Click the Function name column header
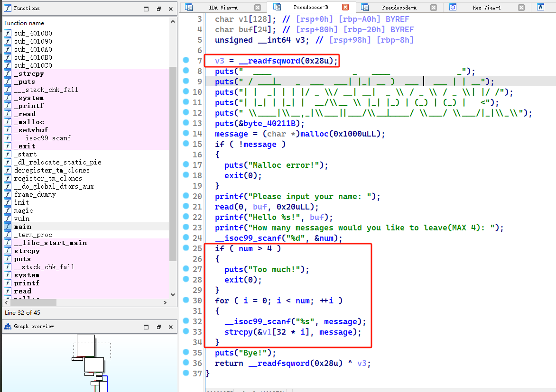Viewport: 556px width, 392px height. pos(24,23)
